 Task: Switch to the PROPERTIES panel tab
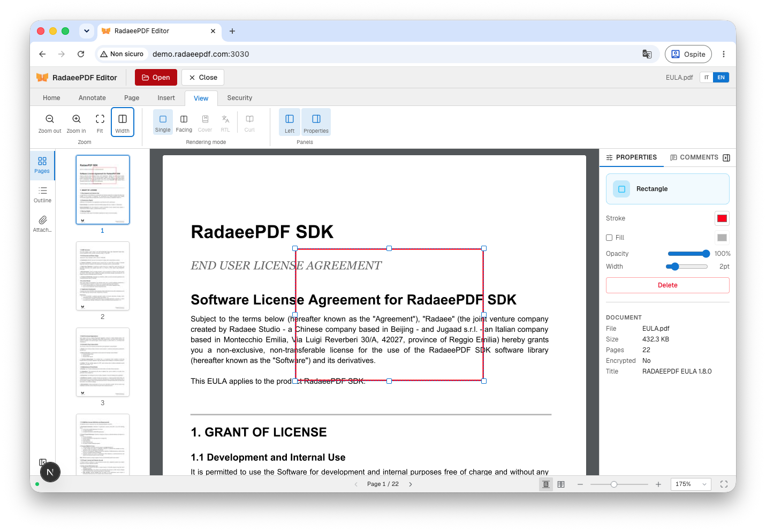(632, 157)
